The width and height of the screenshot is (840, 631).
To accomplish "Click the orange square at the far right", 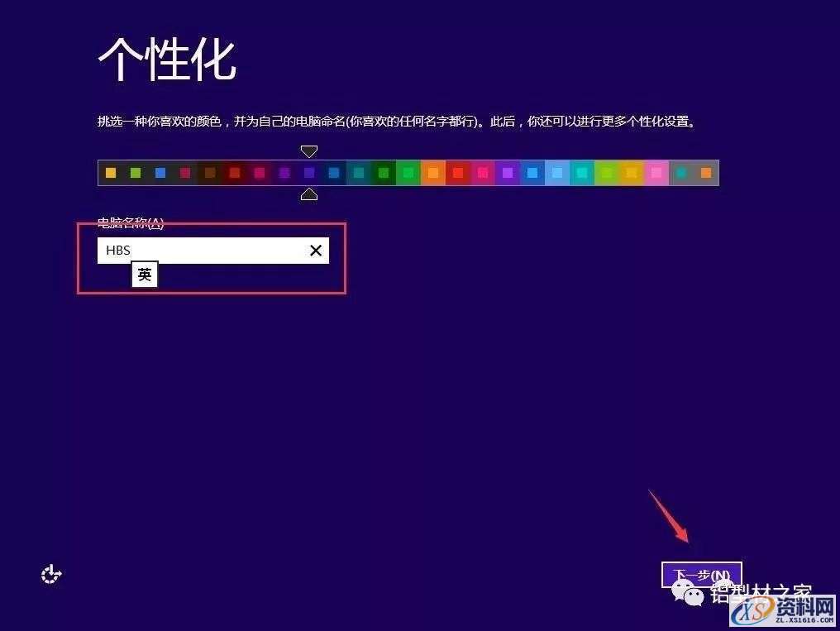I will [x=706, y=173].
